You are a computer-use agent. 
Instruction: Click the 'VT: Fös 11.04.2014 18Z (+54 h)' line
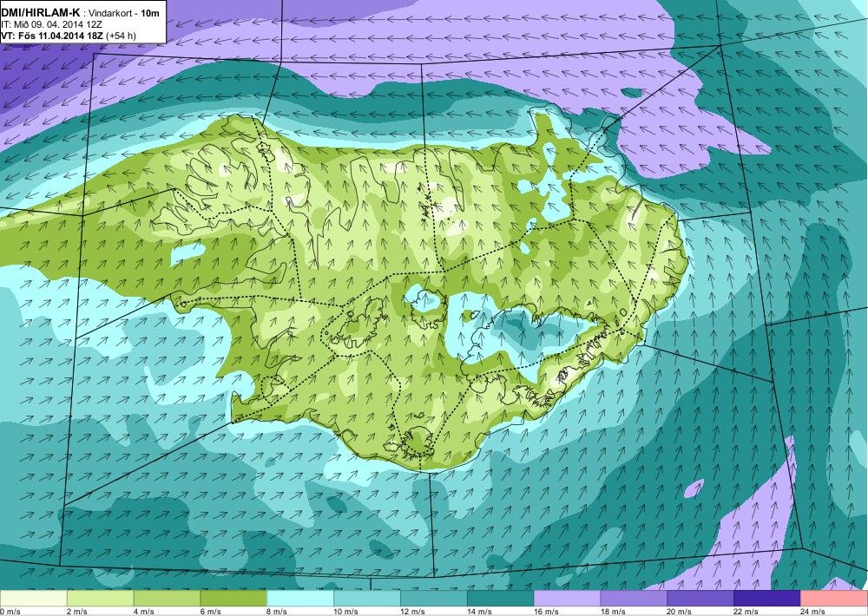[69, 36]
